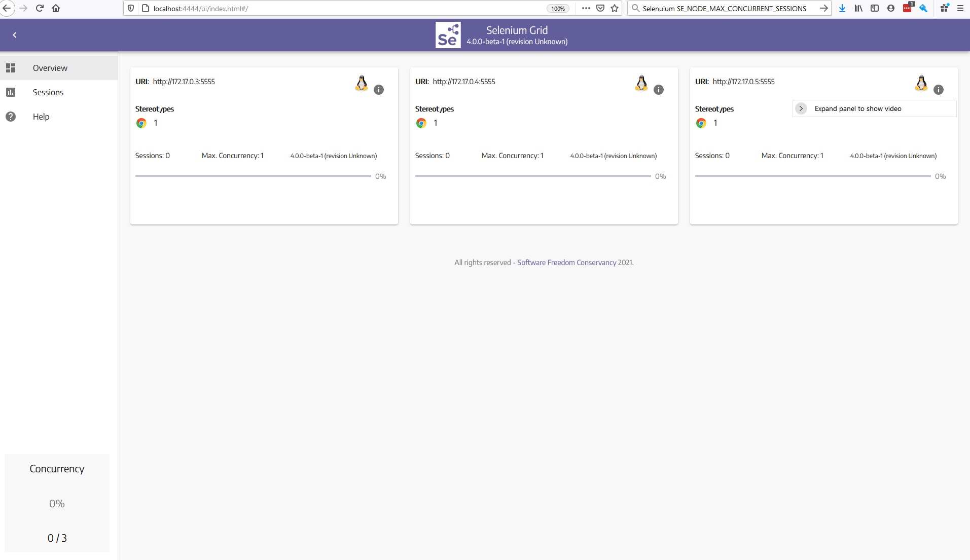Screen dimensions: 970x560
Task: Open the browser downloads dropdown
Action: point(842,8)
